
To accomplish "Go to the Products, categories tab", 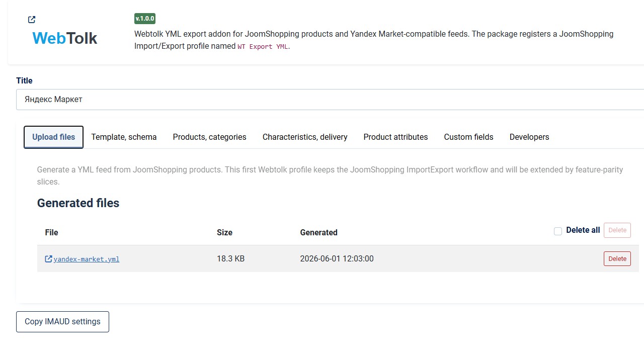I will [210, 137].
